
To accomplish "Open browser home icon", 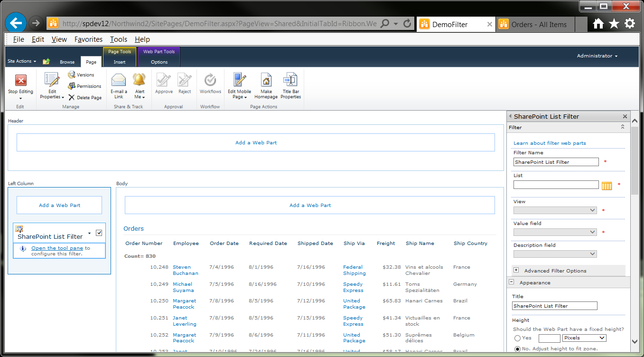I will [x=598, y=23].
